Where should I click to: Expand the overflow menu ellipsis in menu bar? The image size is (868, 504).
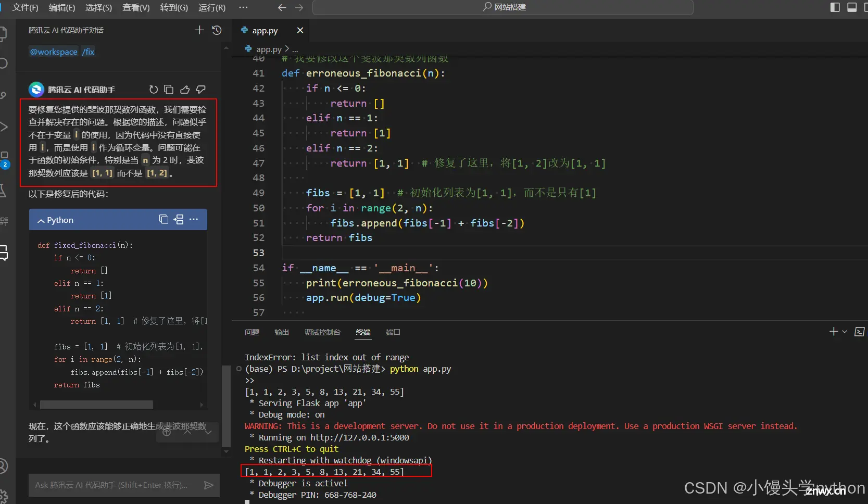coord(243,7)
